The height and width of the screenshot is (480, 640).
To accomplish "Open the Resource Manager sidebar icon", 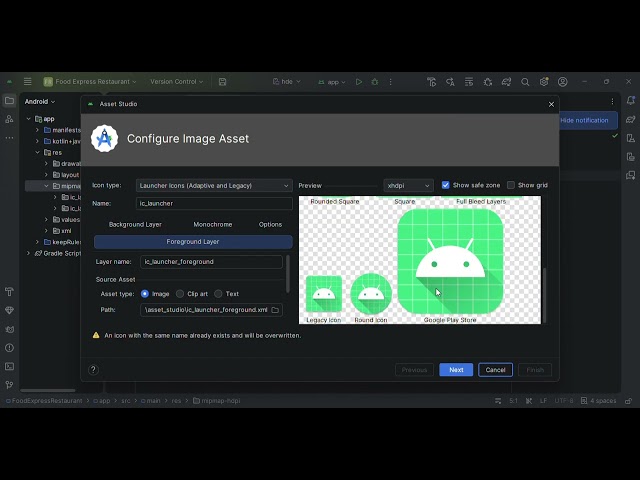I will point(9,119).
